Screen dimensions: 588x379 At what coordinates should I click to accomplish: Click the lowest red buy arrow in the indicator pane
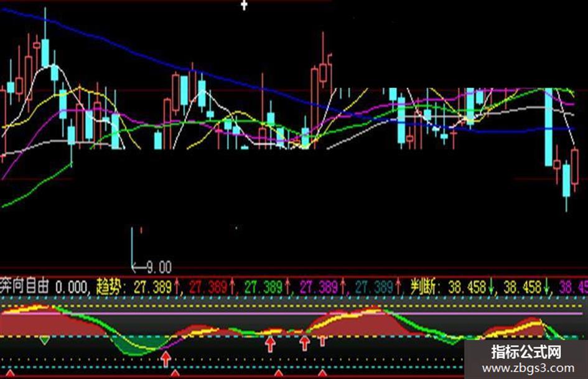(x=166, y=358)
